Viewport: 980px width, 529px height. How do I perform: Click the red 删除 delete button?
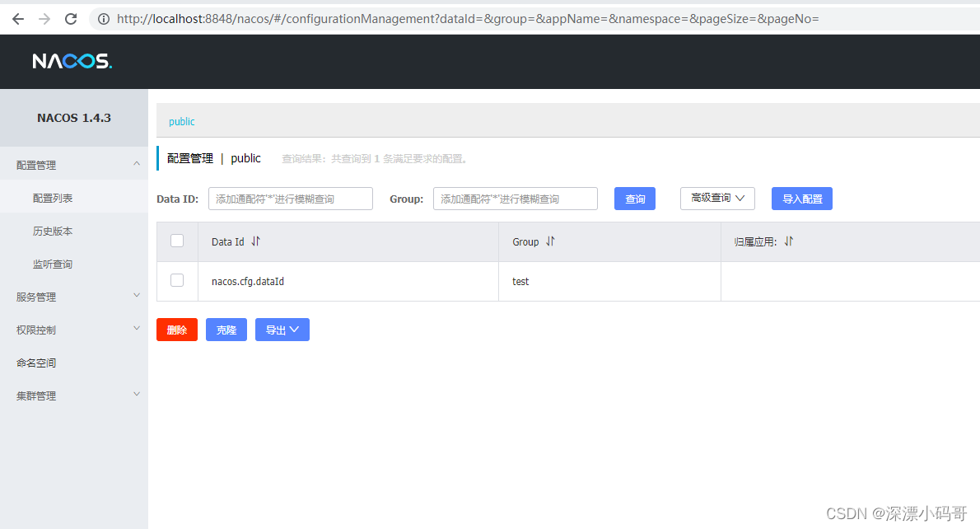pos(176,330)
